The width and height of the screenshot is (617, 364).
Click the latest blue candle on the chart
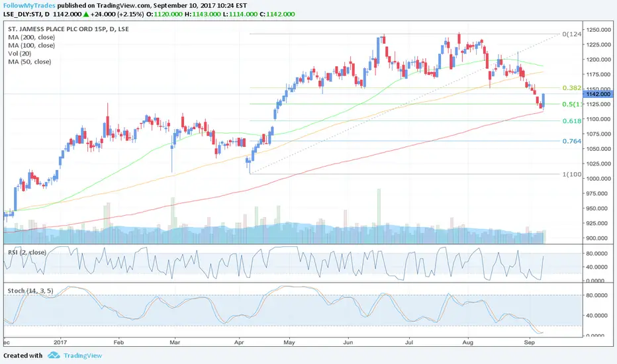(x=544, y=101)
